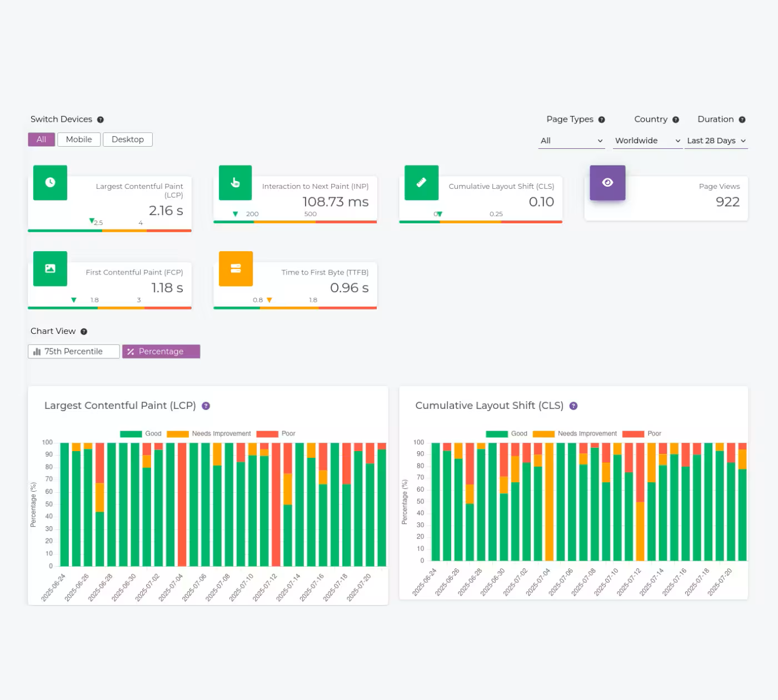Click the eye icon on the Page Views card
The width and height of the screenshot is (778, 700).
click(x=607, y=182)
